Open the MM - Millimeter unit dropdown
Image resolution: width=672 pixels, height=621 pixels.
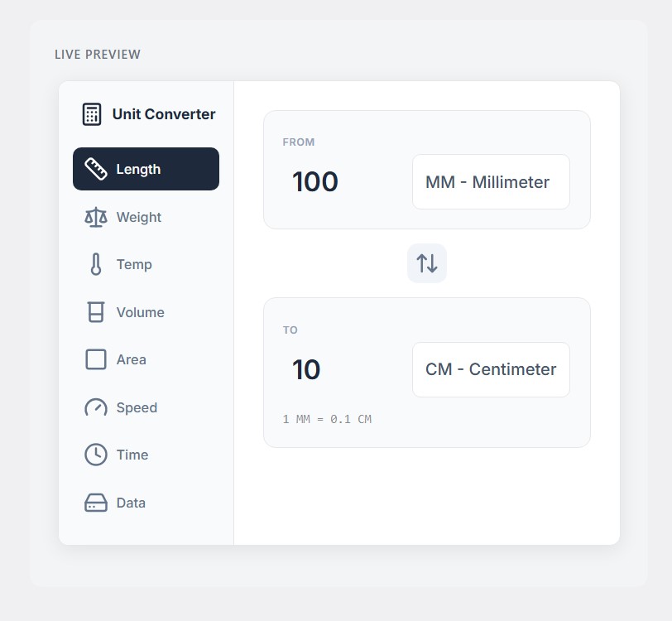pyautogui.click(x=491, y=182)
